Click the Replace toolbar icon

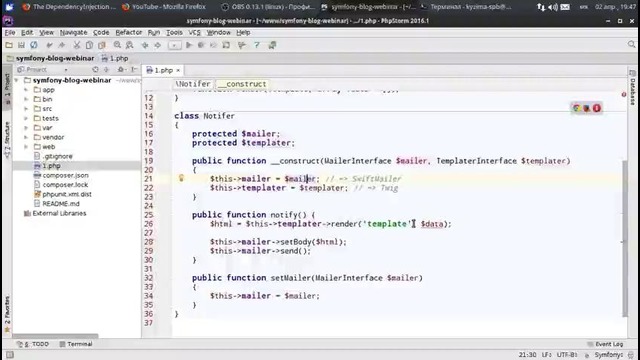[129, 45]
